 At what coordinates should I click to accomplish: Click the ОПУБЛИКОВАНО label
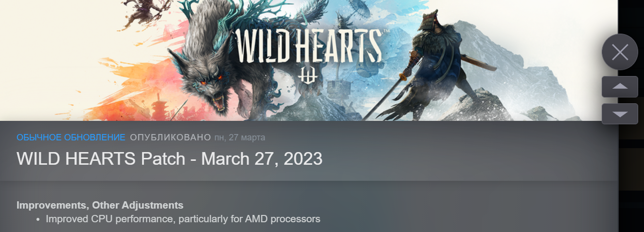(x=170, y=137)
